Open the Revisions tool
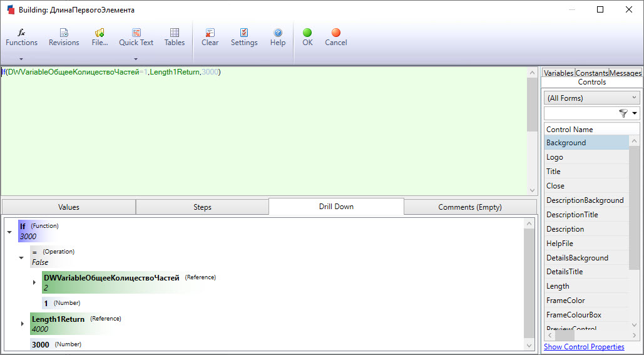 coord(64,38)
